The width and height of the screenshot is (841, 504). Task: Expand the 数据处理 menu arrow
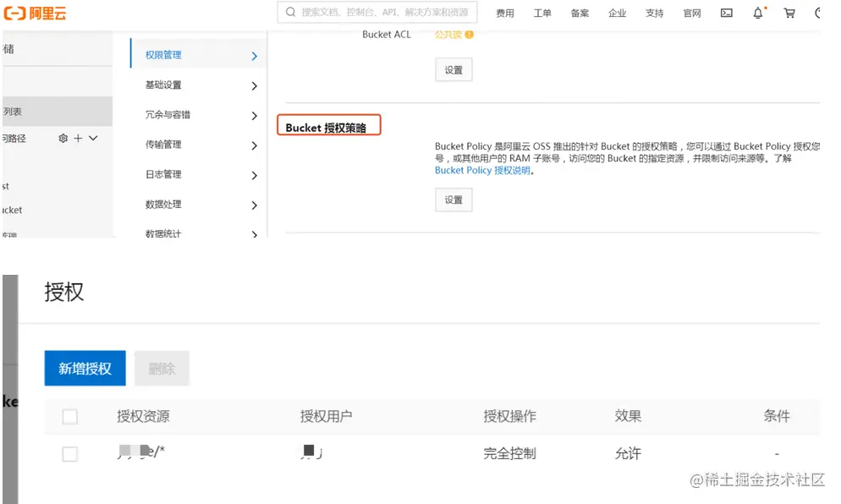[254, 205]
